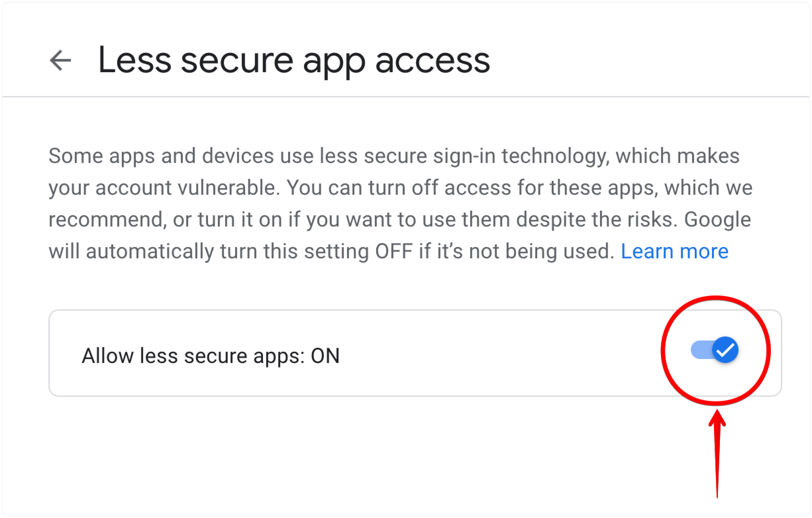Click the phrase 'sign-in technology' in the text

(522, 156)
